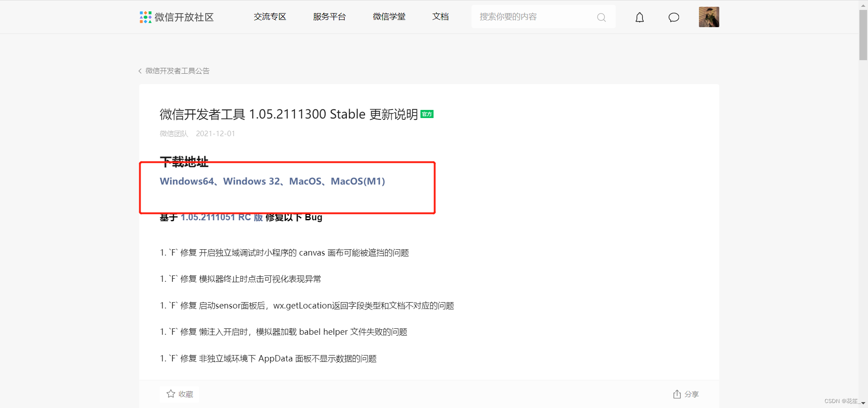Open the 交流专区 menu item
The width and height of the screenshot is (868, 408).
coord(270,17)
